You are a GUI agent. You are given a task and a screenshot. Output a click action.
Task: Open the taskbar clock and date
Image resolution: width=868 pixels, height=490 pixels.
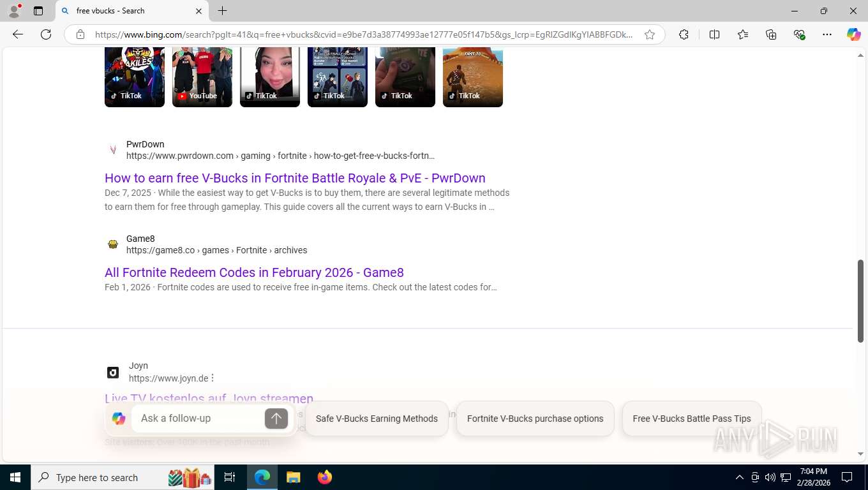[x=813, y=477]
